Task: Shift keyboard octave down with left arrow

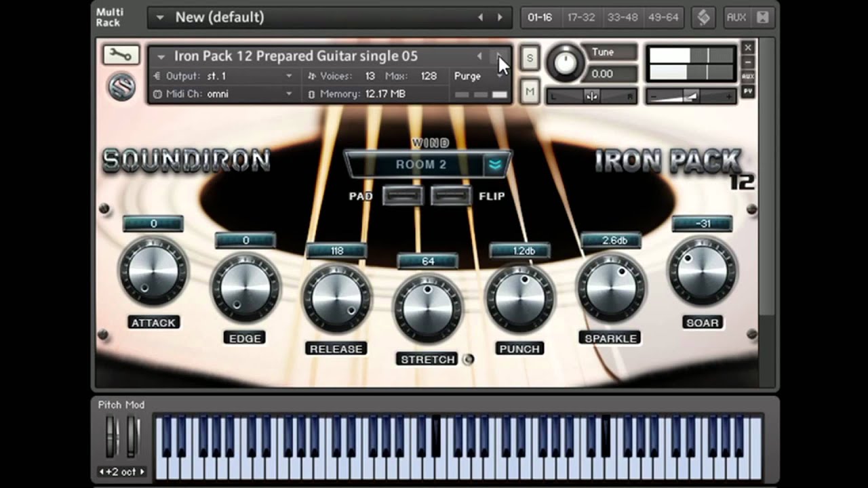Action: [x=102, y=472]
